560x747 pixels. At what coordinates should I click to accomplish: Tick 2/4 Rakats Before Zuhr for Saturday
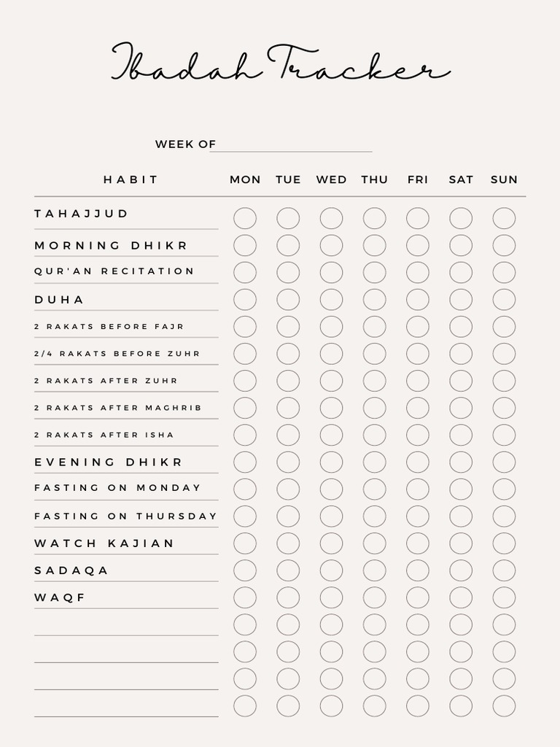point(461,354)
